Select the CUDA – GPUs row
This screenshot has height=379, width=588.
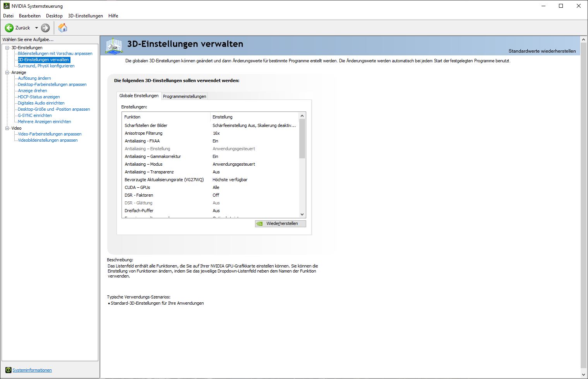[x=211, y=187]
